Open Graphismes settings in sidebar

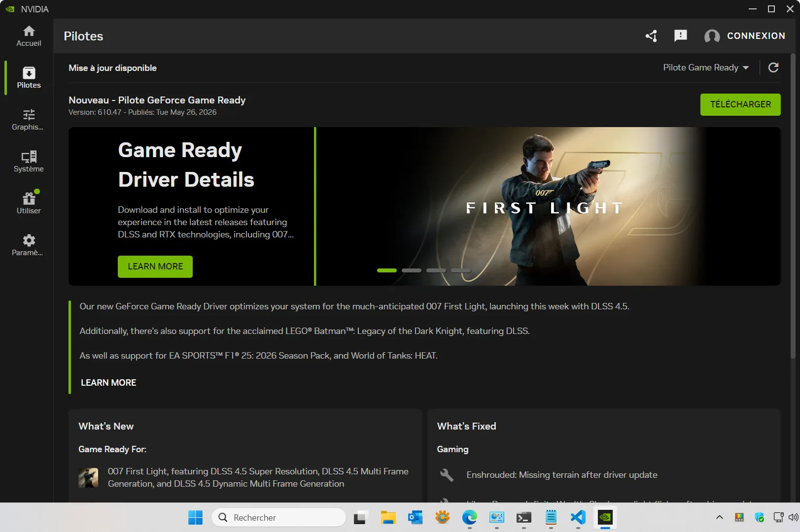29,120
